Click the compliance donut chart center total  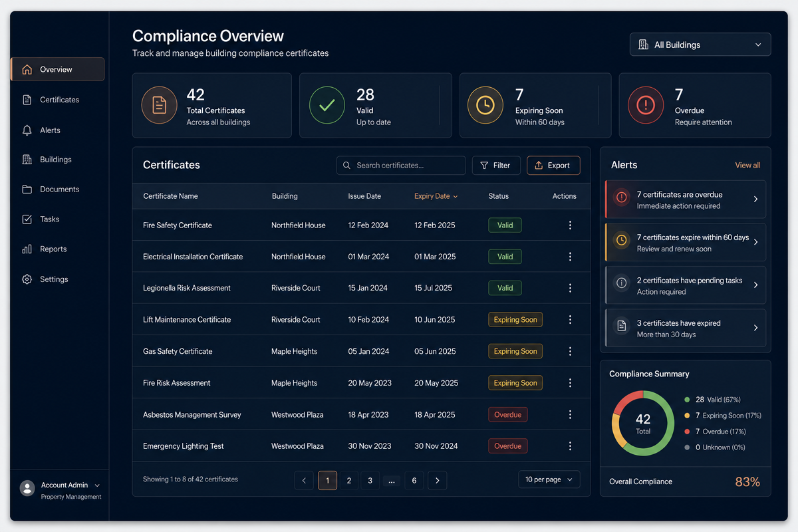pyautogui.click(x=643, y=423)
